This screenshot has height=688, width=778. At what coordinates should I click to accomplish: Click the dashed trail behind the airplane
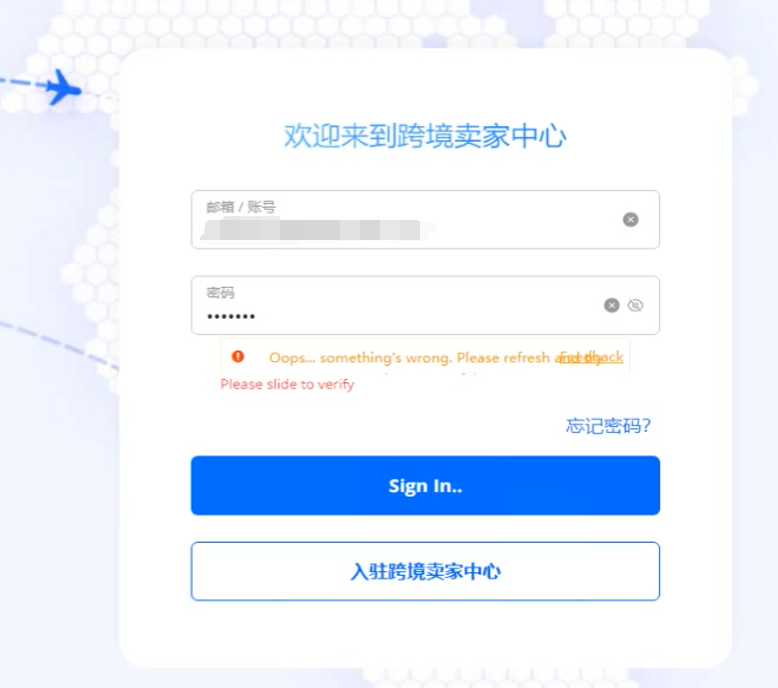point(22,82)
